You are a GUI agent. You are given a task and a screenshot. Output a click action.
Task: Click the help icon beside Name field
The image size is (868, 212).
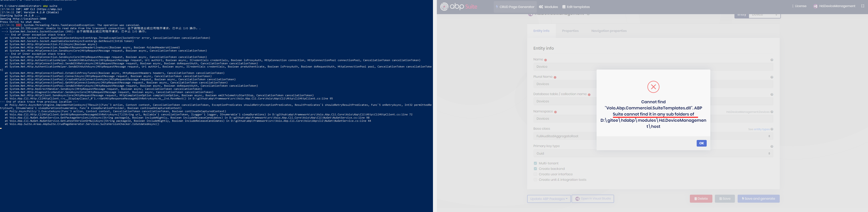pyautogui.click(x=772, y=60)
